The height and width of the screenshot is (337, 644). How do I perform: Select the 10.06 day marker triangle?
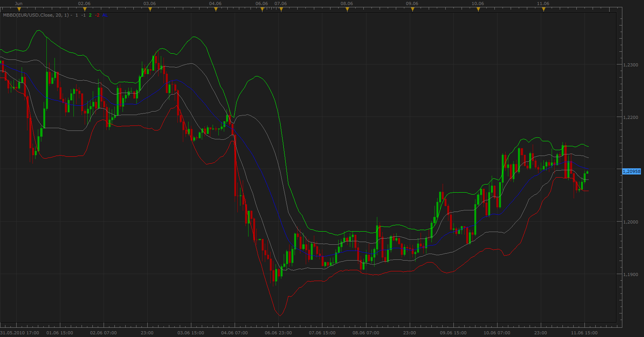tap(478, 9)
